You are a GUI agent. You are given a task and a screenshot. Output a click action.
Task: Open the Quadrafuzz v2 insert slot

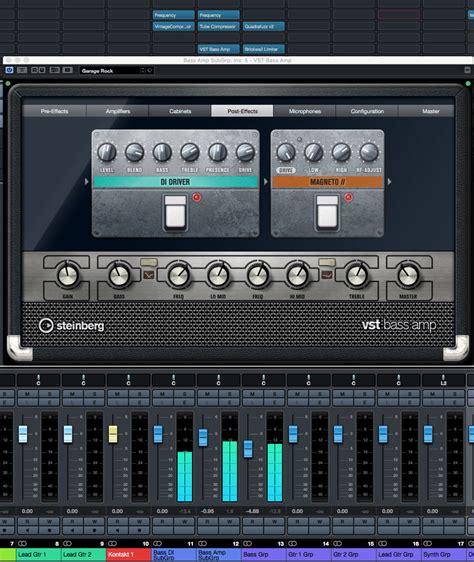click(x=264, y=27)
